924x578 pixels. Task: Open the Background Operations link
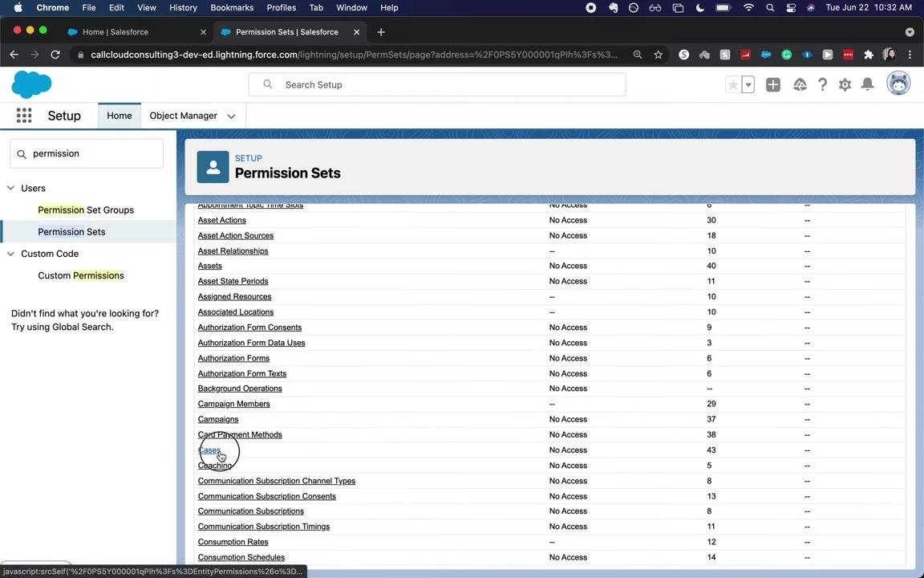[240, 389]
